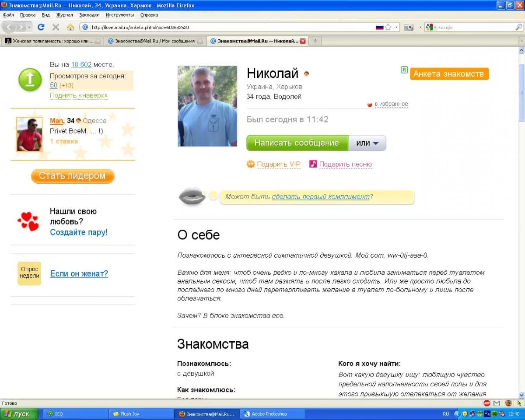Click the 'Написать сообщение' button
Viewport: 525px width, 420px height.
297,143
